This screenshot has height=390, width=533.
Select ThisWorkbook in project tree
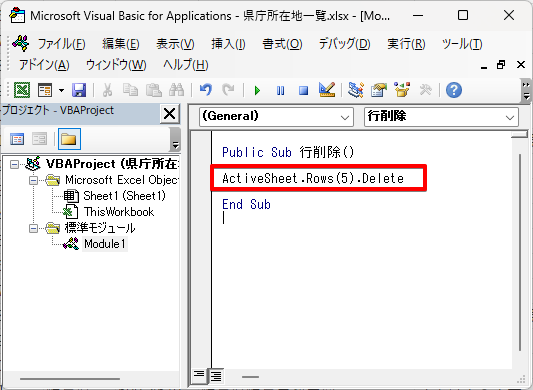point(119,212)
